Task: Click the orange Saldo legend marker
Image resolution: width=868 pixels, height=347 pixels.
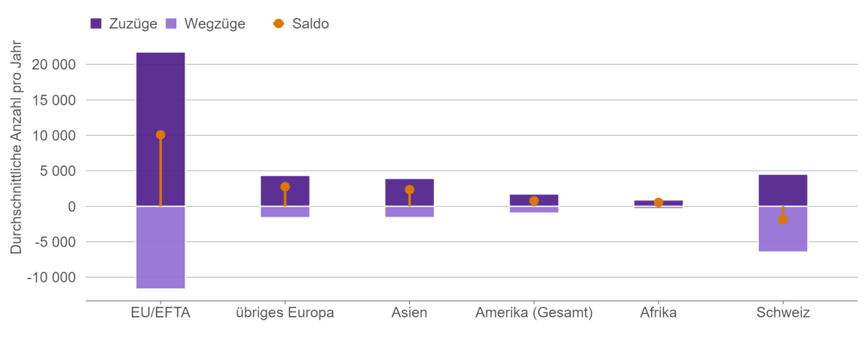Action: tap(279, 23)
